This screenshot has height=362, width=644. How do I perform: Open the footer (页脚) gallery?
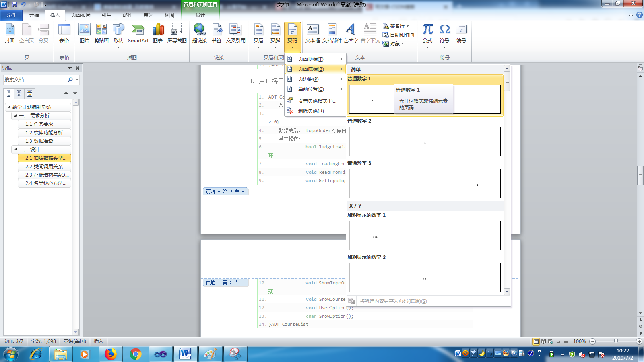[275, 35]
